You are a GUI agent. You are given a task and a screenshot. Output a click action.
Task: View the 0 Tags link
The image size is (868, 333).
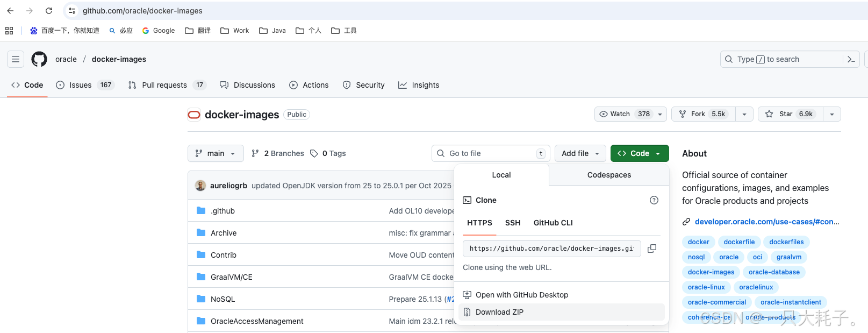328,153
